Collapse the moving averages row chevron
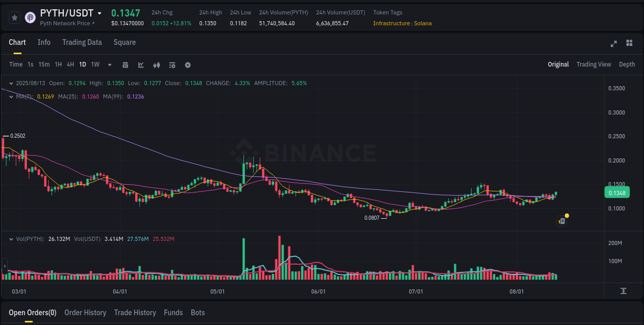Screen dimensions: 644x325 [x=11, y=96]
